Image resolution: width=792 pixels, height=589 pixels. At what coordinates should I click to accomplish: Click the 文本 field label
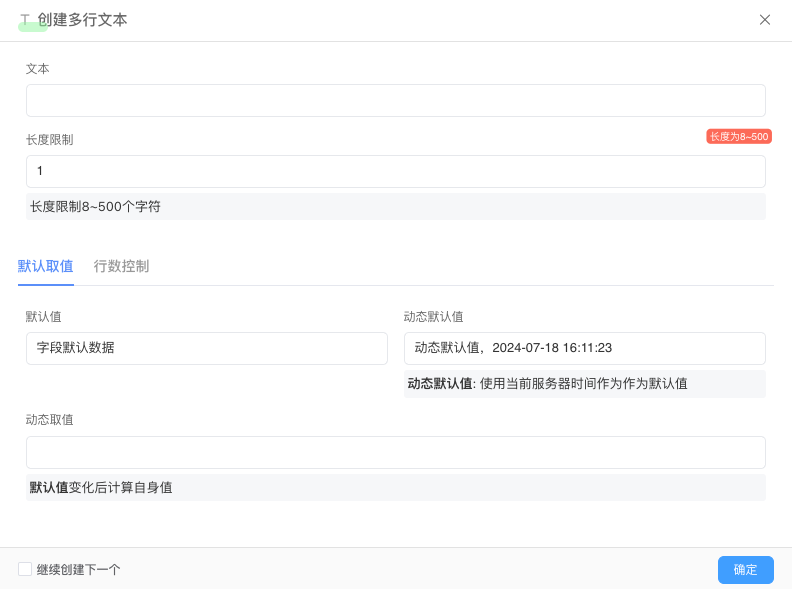(37, 69)
